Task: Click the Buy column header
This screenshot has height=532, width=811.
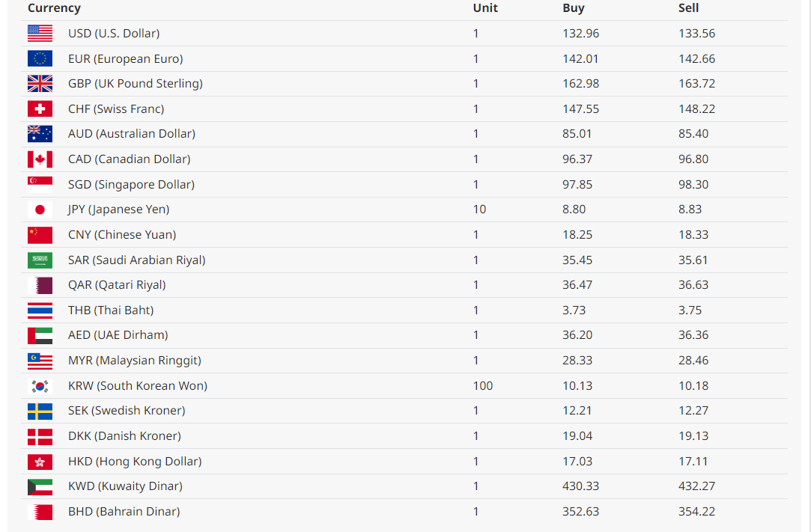Action: tap(574, 7)
